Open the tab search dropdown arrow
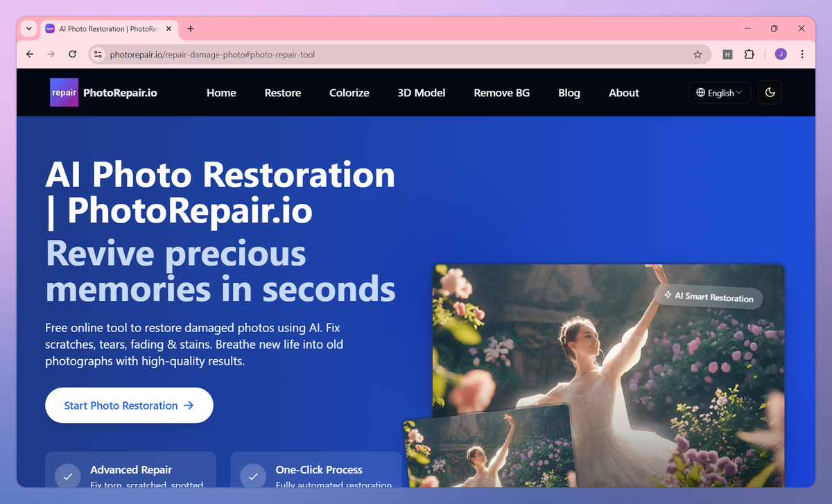The width and height of the screenshot is (832, 504). pos(28,28)
